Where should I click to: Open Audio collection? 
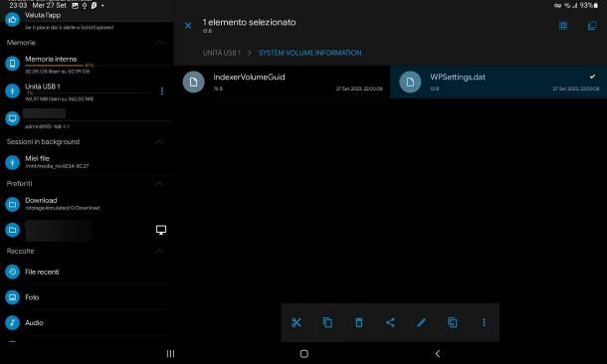pyautogui.click(x=88, y=322)
